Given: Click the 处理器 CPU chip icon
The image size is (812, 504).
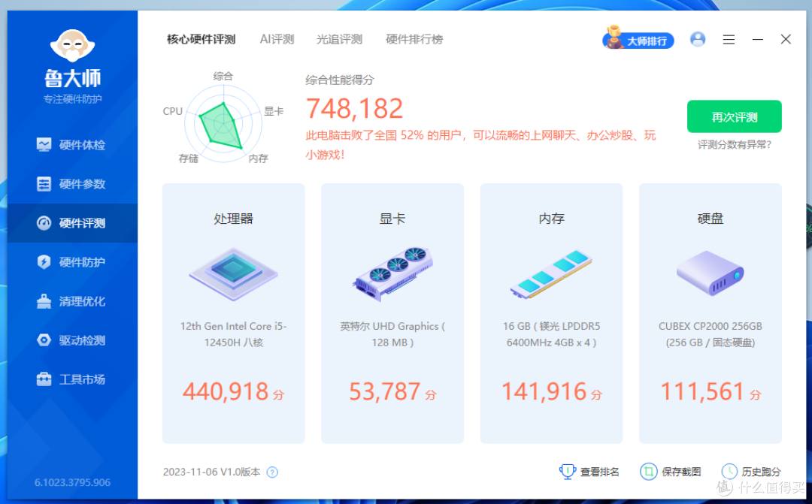Looking at the screenshot, I should [234, 274].
